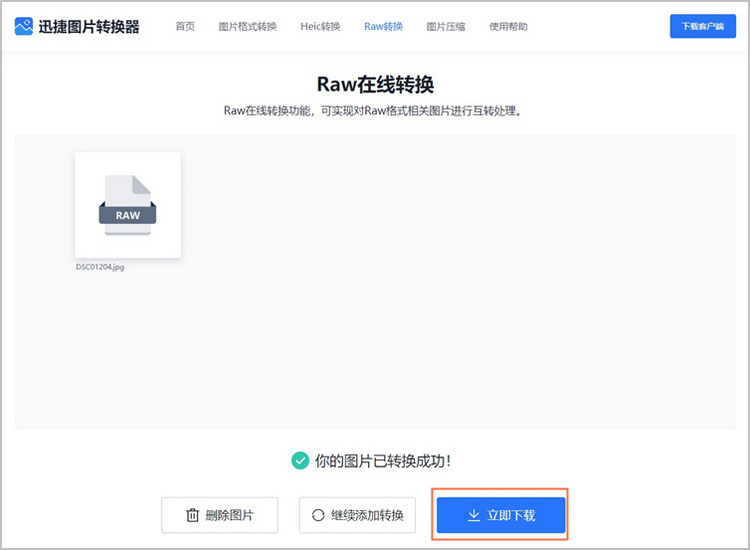The width and height of the screenshot is (750, 550).
Task: Open the 使用帮助 help page
Action: point(508,27)
